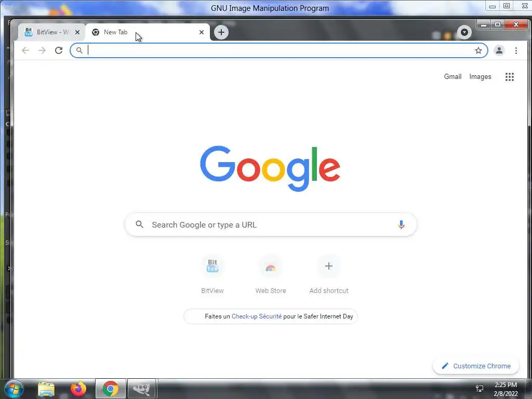Close the New Tab tab

pos(202,32)
